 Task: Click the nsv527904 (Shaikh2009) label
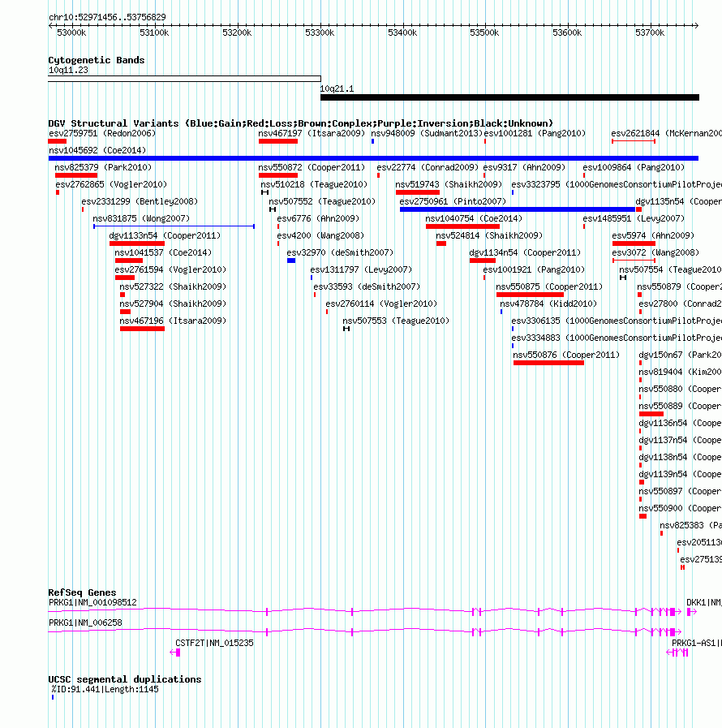point(173,304)
